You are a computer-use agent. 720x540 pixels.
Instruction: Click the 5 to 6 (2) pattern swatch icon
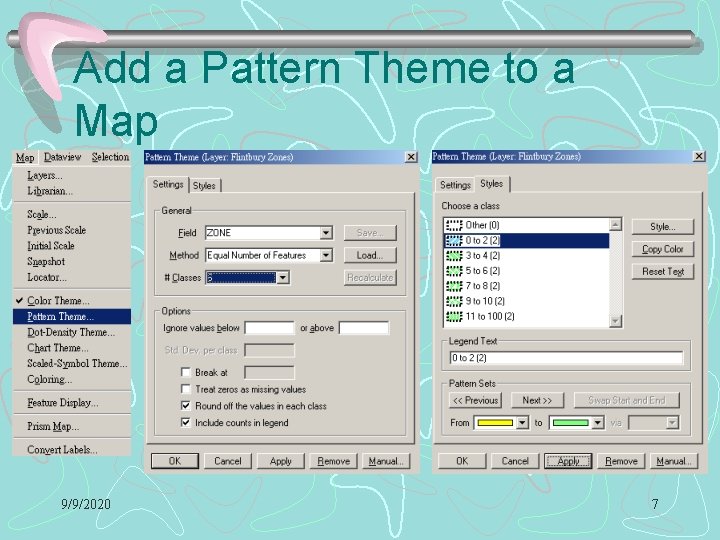(x=454, y=270)
